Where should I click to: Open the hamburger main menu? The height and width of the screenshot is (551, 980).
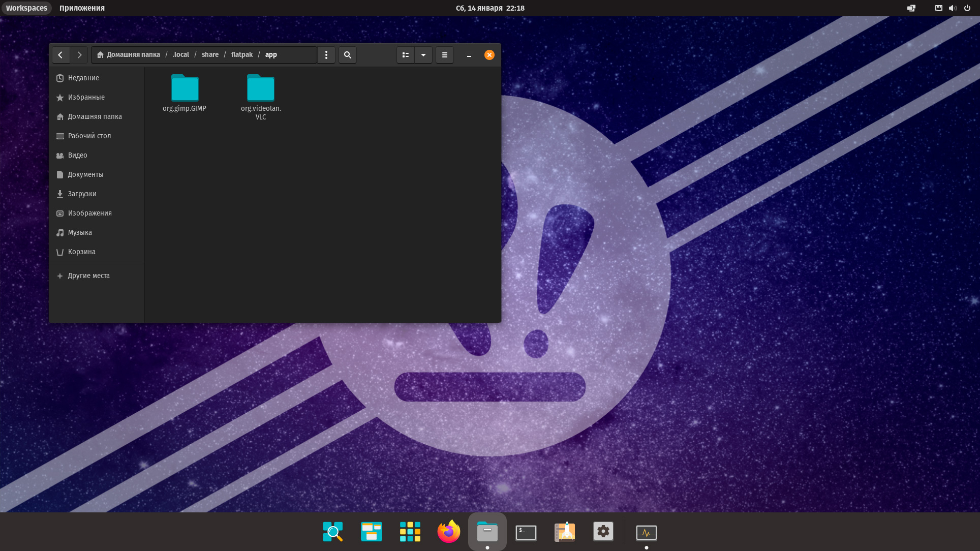(x=445, y=55)
